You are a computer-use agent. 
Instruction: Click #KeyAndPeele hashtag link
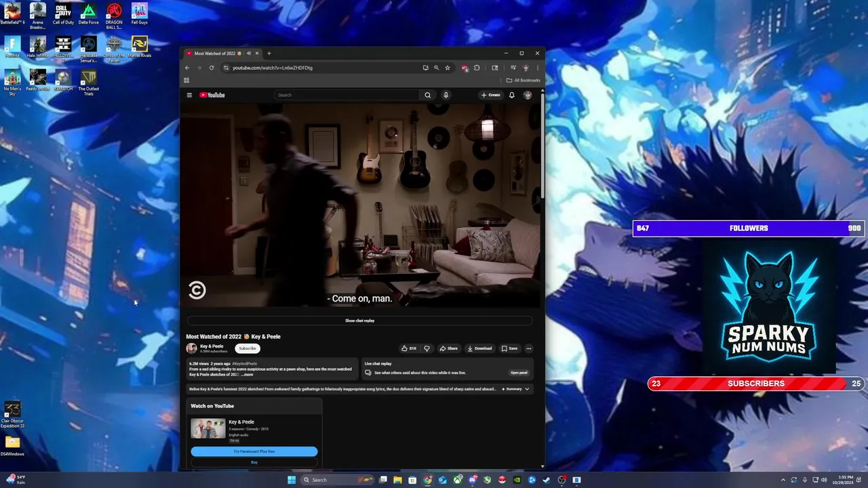click(244, 364)
